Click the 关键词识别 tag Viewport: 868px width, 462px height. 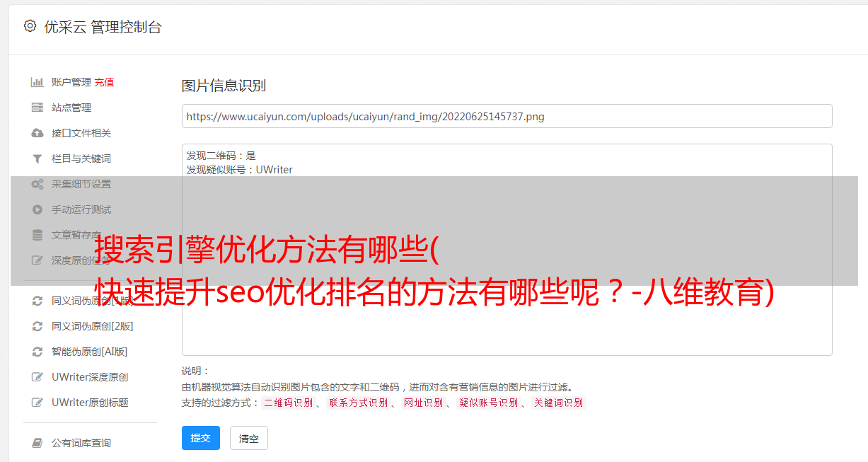click(x=559, y=403)
